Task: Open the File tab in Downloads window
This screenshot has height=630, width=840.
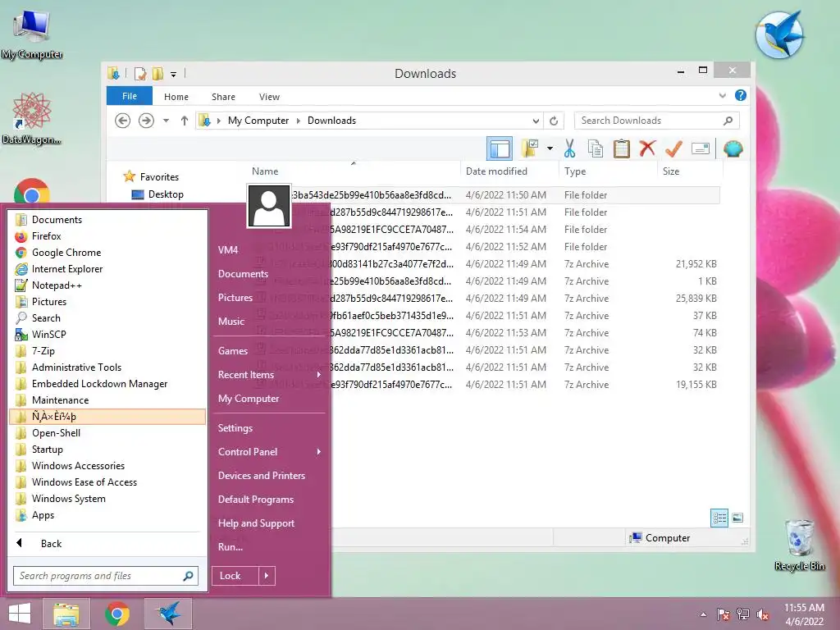Action: click(129, 97)
